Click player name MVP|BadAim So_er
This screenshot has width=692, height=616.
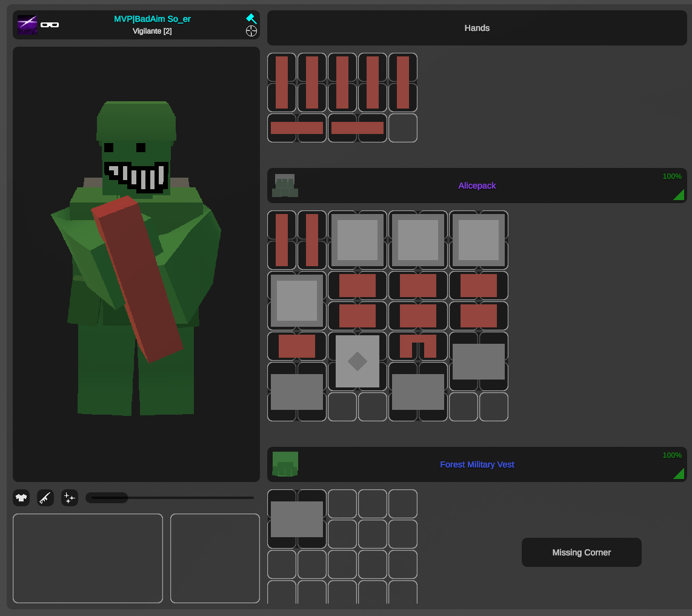pyautogui.click(x=152, y=19)
